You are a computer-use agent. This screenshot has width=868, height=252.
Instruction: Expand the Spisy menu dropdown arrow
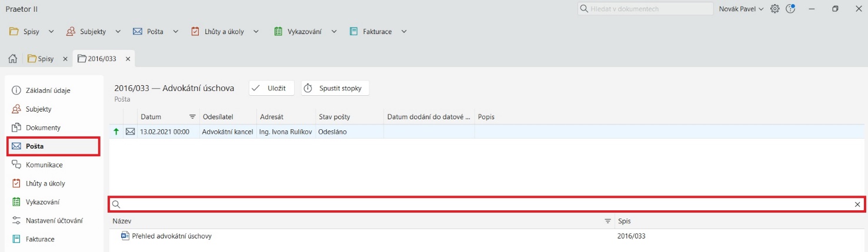coord(51,32)
